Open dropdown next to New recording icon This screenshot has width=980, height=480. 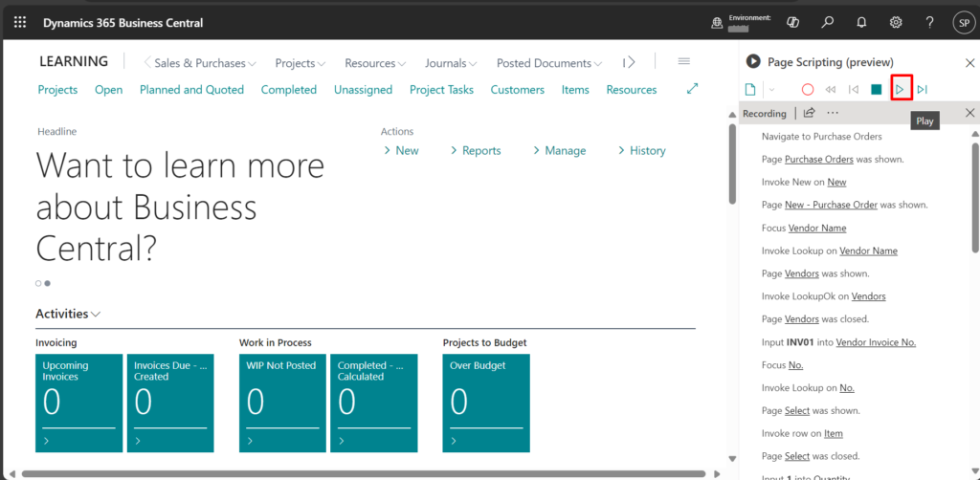[x=771, y=90]
